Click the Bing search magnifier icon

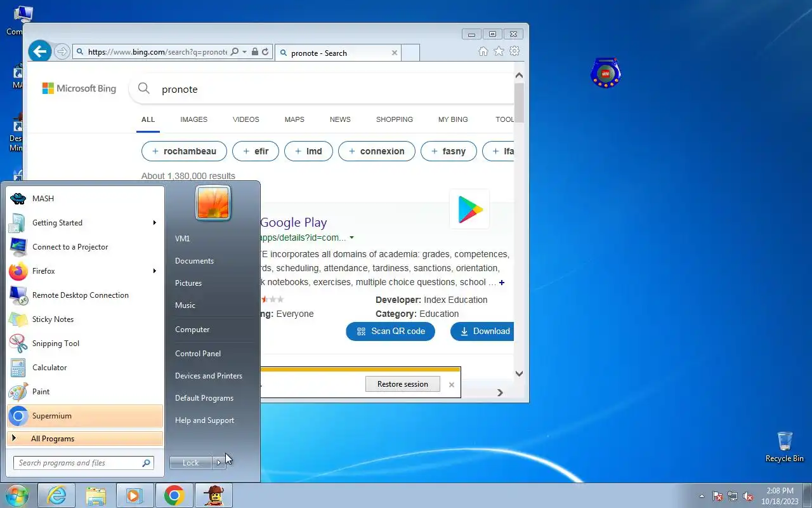(144, 89)
